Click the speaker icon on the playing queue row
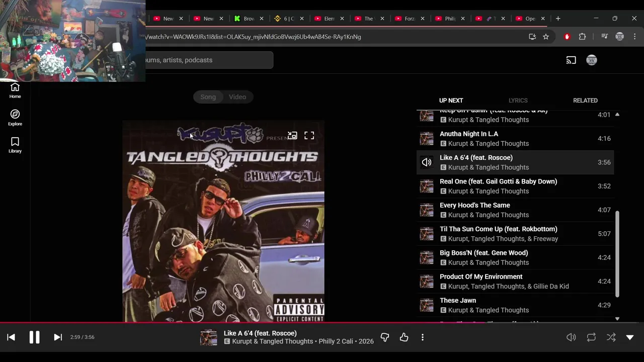Image resolution: width=644 pixels, height=362 pixels. coord(427,162)
